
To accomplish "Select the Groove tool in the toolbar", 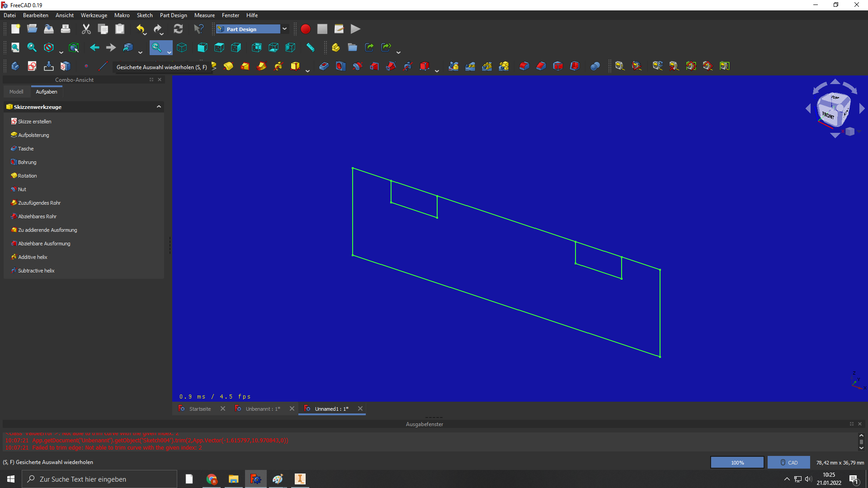I will [358, 66].
